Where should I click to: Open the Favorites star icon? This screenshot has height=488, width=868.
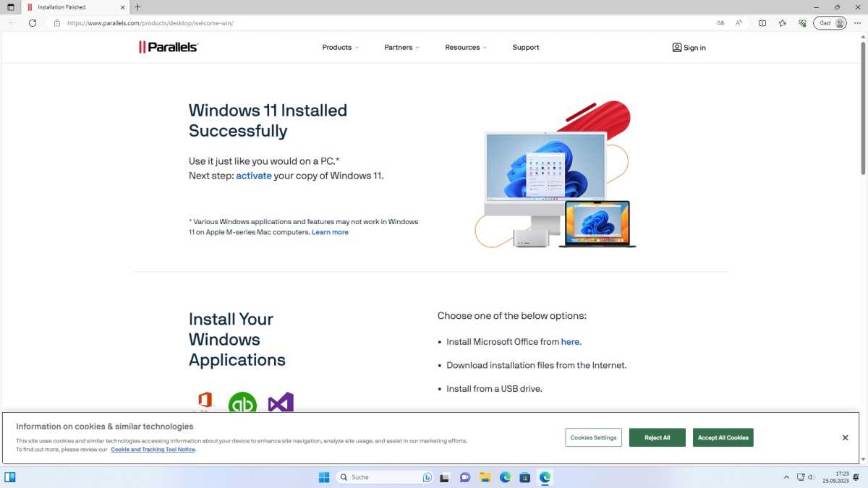783,23
